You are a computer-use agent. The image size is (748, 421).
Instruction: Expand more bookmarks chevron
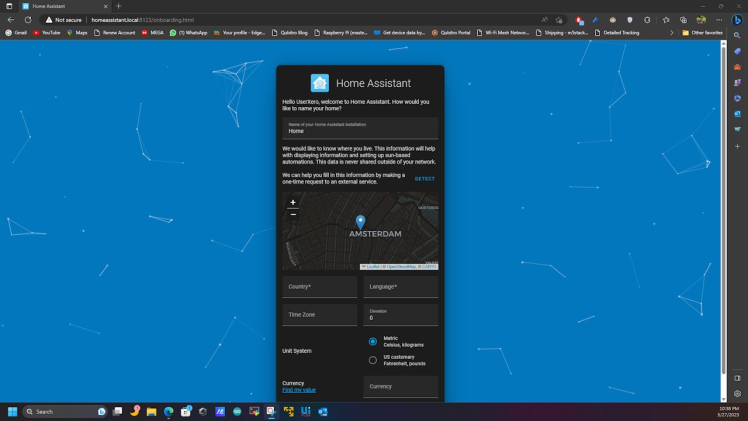coord(672,33)
